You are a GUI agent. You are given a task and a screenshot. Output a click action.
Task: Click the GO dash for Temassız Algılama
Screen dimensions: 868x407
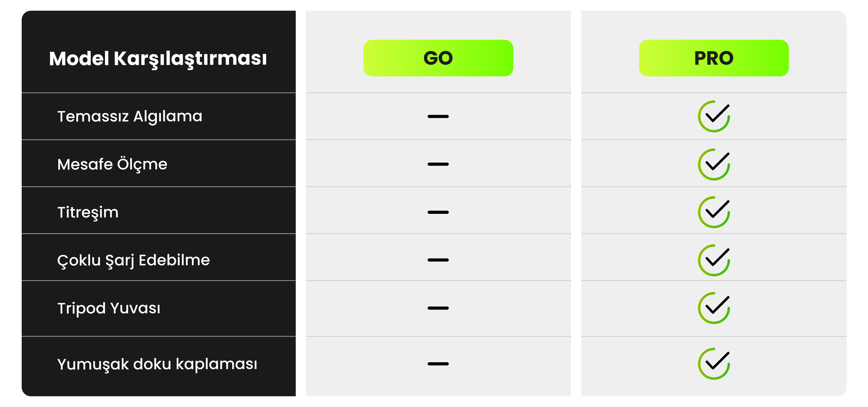pos(438,116)
